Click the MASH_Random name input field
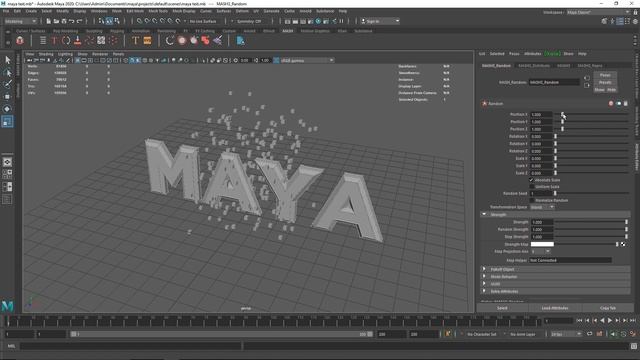Image resolution: width=640 pixels, height=360 pixels. (554, 82)
